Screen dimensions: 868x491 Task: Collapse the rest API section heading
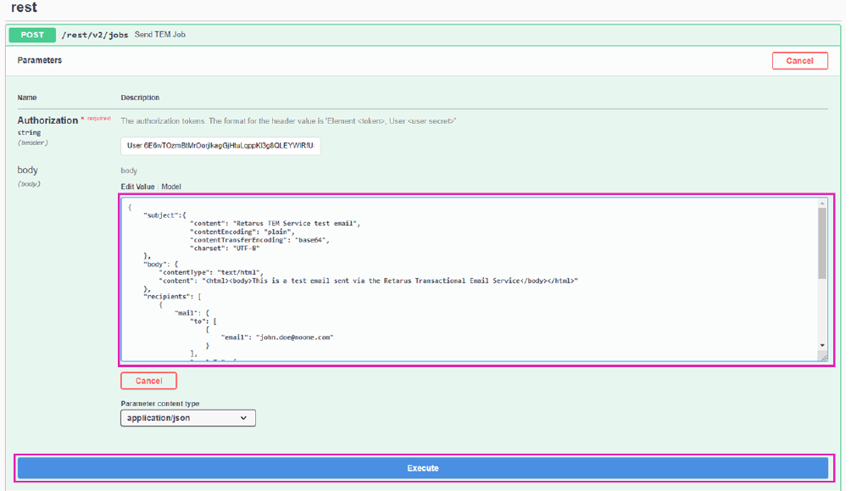[24, 8]
